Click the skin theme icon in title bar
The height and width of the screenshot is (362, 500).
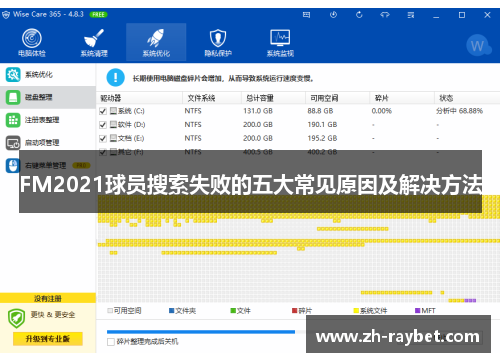[x=385, y=15]
